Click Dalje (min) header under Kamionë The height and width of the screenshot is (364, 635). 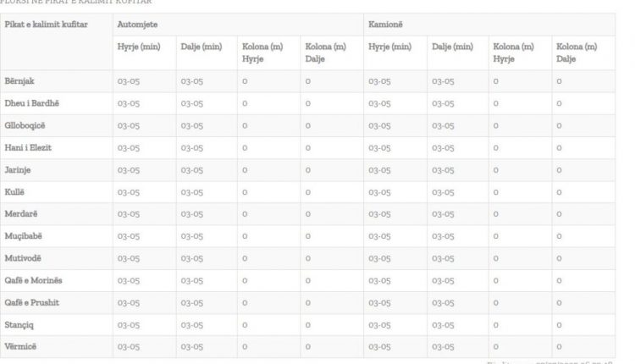point(452,47)
